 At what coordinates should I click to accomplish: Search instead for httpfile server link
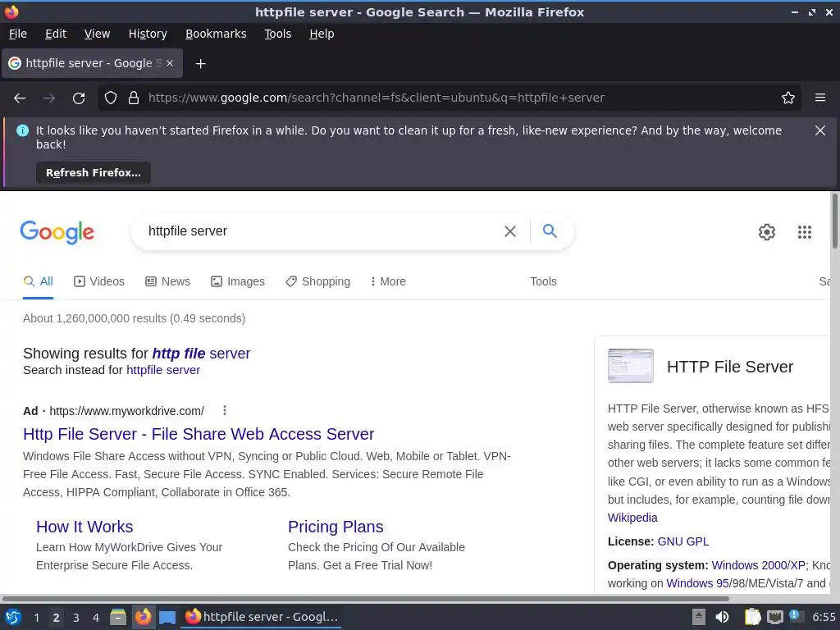click(x=163, y=370)
